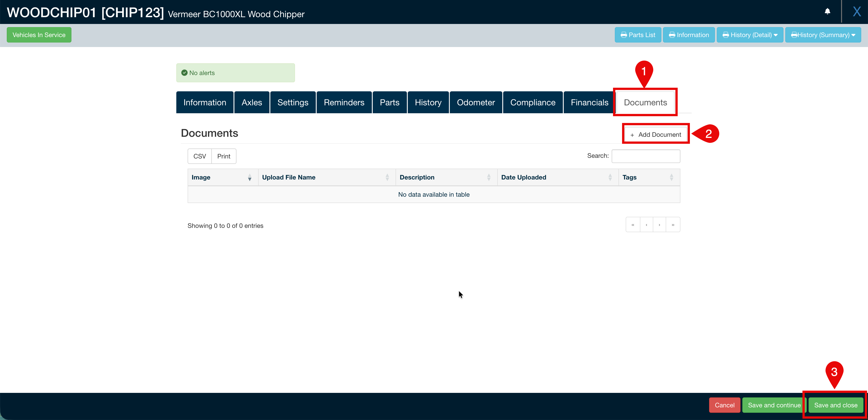Image resolution: width=868 pixels, height=420 pixels.
Task: Go to previous page of documents
Action: tap(646, 224)
